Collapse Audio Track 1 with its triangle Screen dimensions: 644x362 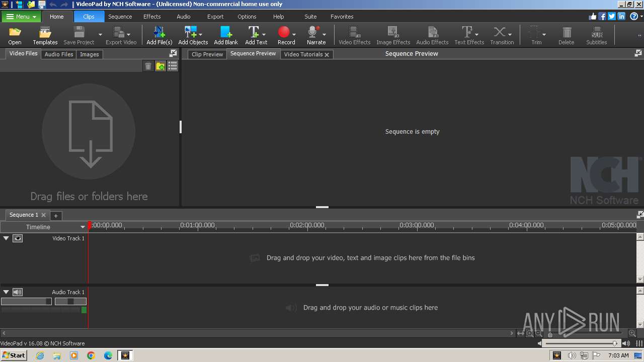pos(6,292)
